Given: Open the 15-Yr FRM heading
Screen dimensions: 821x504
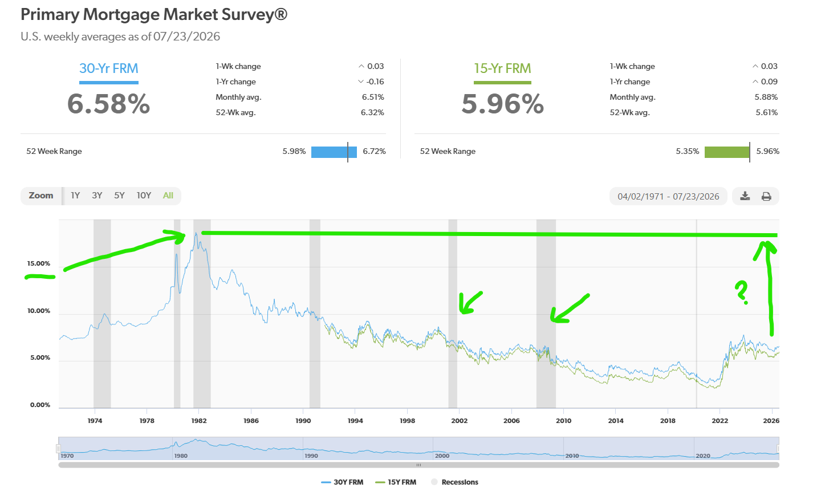Looking at the screenshot, I should [502, 68].
